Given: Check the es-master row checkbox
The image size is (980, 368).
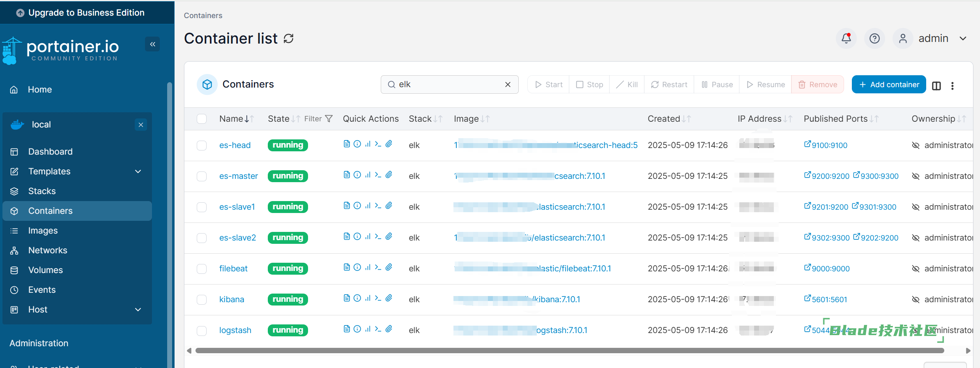Looking at the screenshot, I should 202,176.
